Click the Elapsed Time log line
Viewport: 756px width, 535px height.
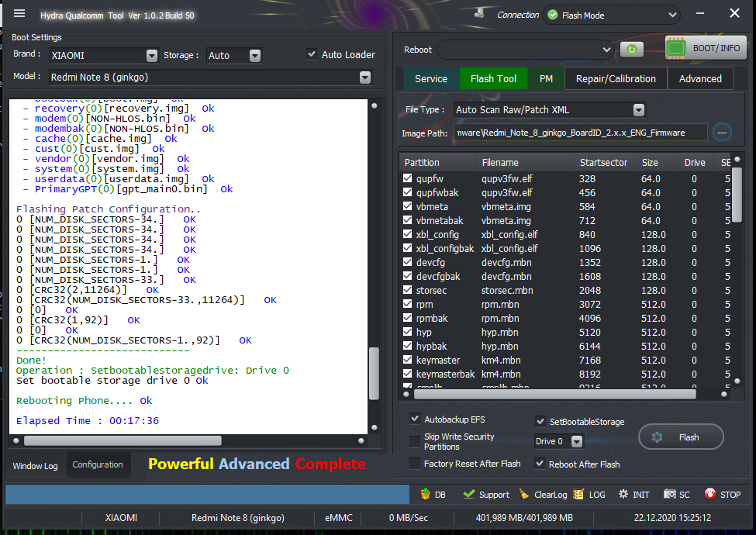click(x=88, y=421)
